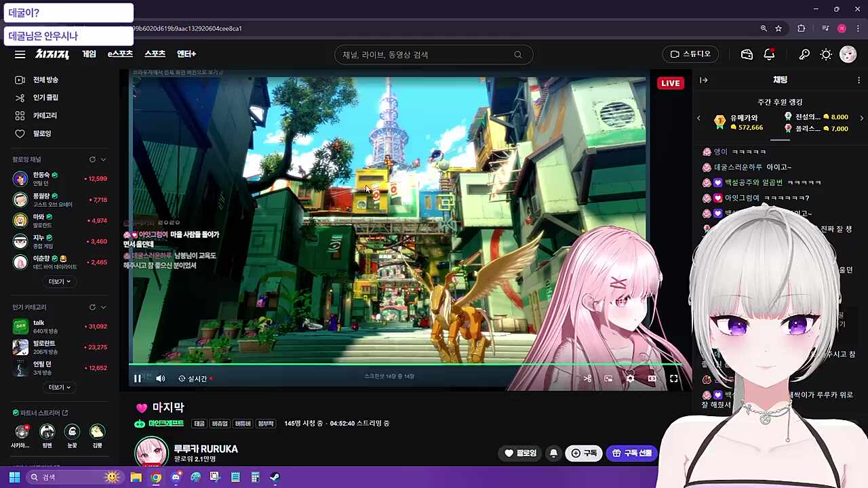Image resolution: width=868 pixels, height=488 pixels.
Task: Click the channel search input field
Action: 427,54
